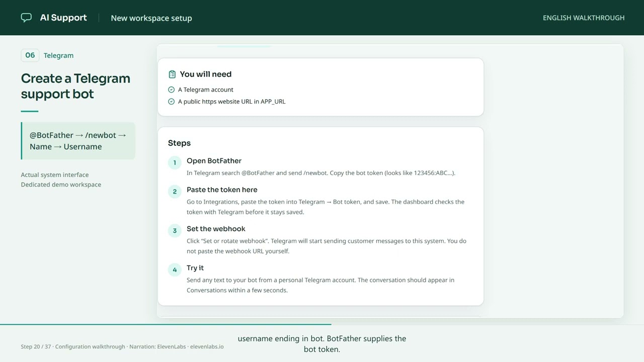Click the 06 section number badge
Viewport: 644px width, 362px height.
click(30, 55)
